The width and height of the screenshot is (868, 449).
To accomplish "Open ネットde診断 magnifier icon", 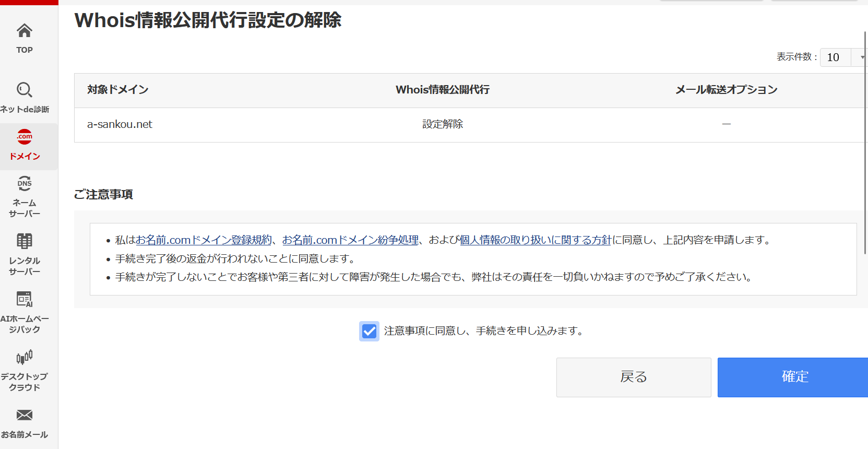I will coord(25,90).
